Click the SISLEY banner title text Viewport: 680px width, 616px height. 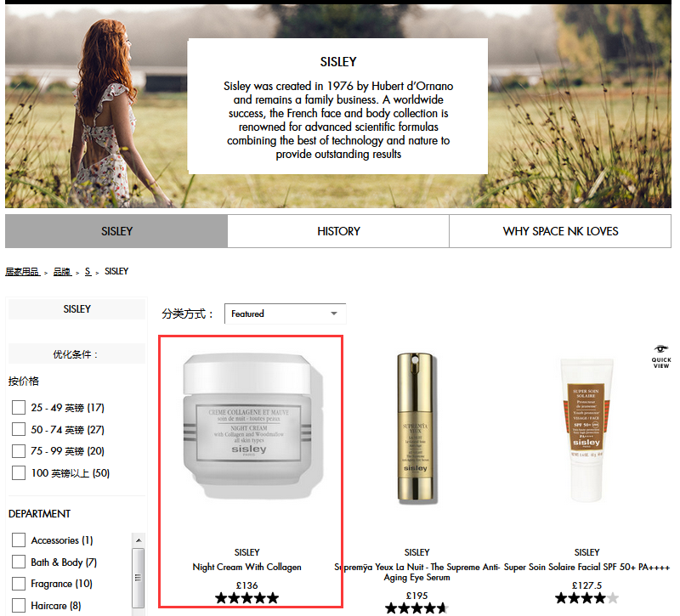coord(338,62)
